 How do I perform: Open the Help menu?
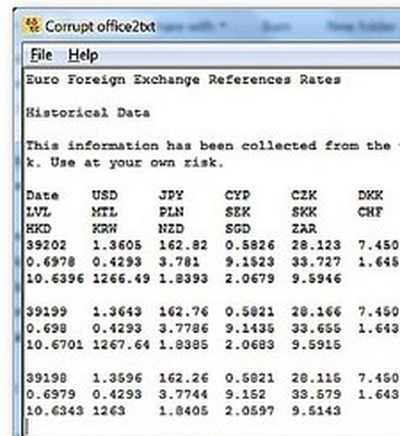point(83,55)
